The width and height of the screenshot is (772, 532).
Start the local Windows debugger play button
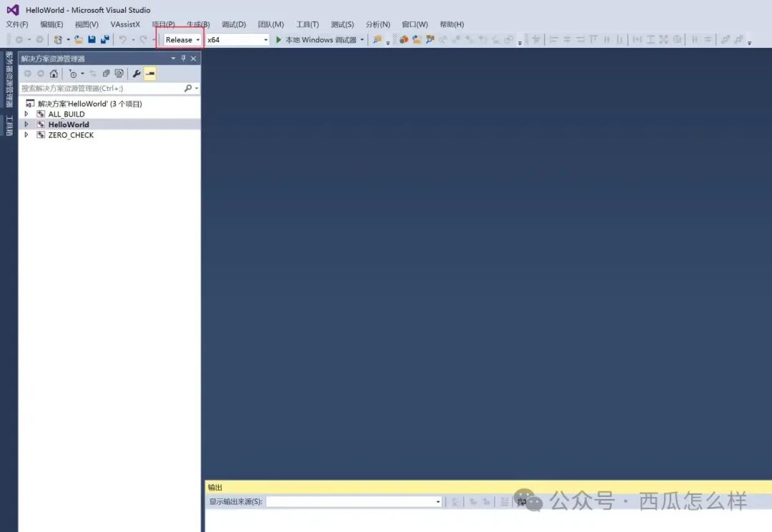pos(279,40)
